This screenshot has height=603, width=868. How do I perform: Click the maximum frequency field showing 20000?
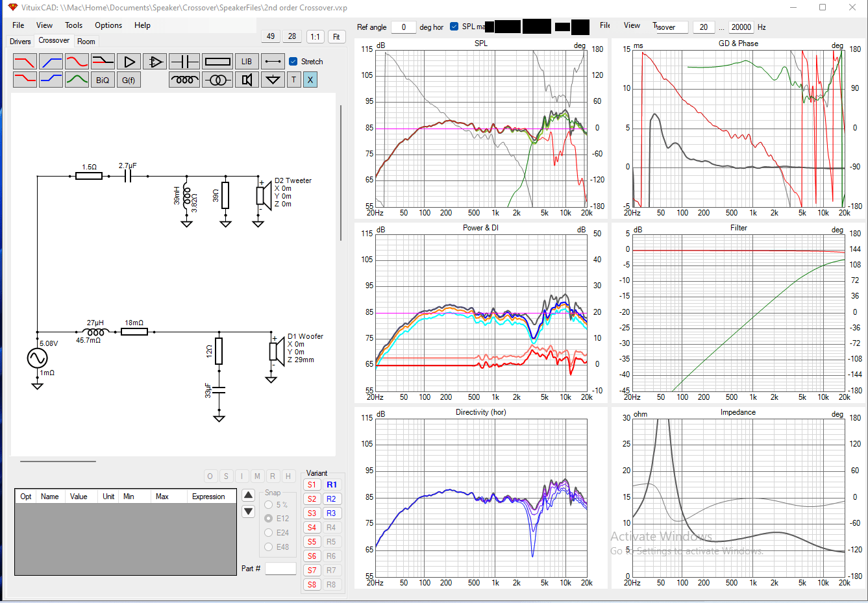pos(741,27)
